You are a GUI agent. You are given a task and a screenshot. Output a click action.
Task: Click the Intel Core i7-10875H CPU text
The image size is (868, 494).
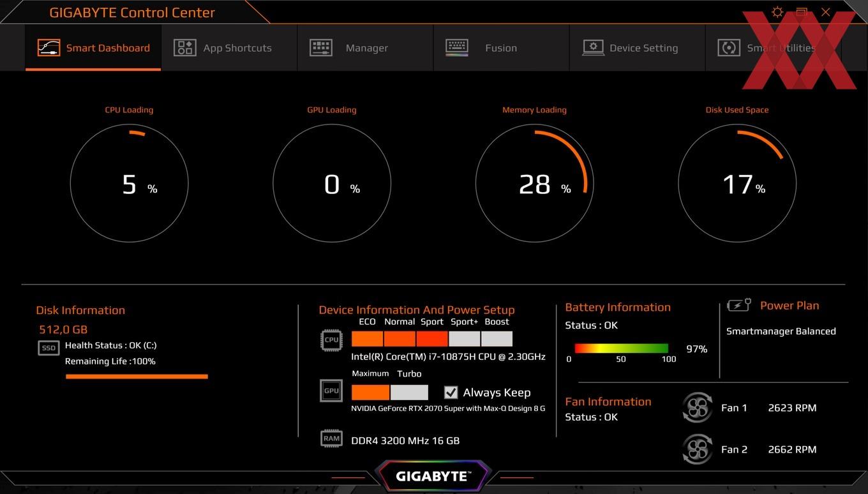coord(448,357)
